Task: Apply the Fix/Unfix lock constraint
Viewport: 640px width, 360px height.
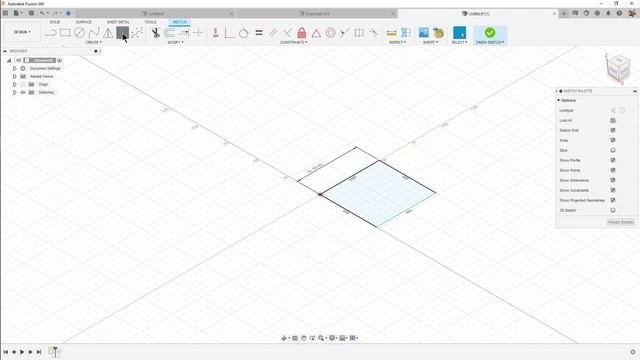Action: point(302,33)
